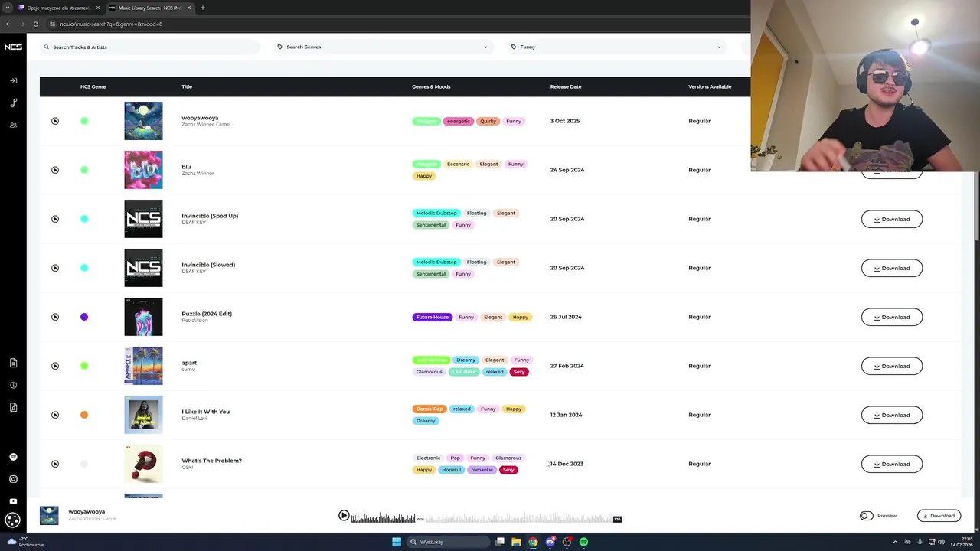Image resolution: width=980 pixels, height=551 pixels.
Task: Open the login icon in NCS sidebar
Action: 13,80
